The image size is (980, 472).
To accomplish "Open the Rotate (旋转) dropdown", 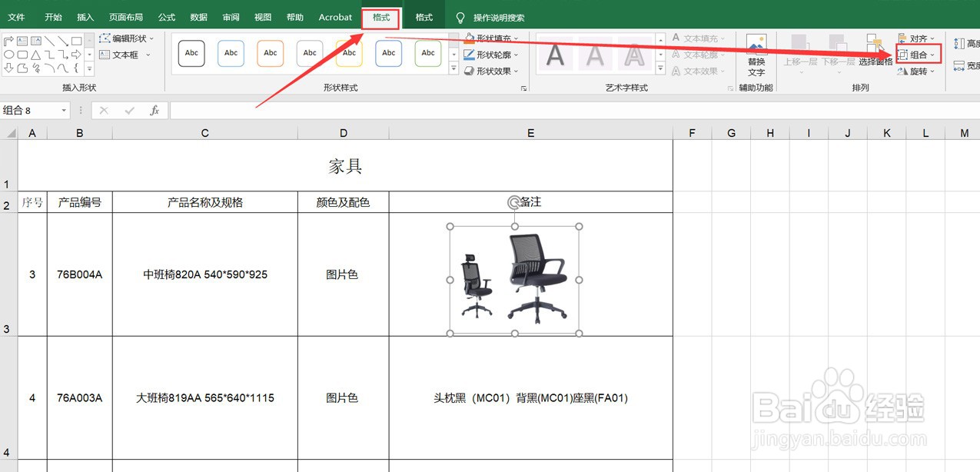I will [x=917, y=71].
